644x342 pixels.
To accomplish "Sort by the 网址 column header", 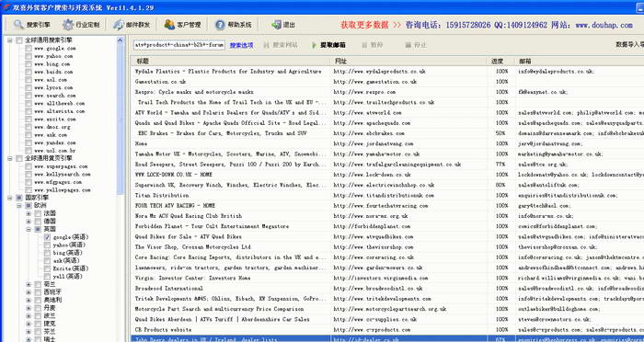I will 409,62.
